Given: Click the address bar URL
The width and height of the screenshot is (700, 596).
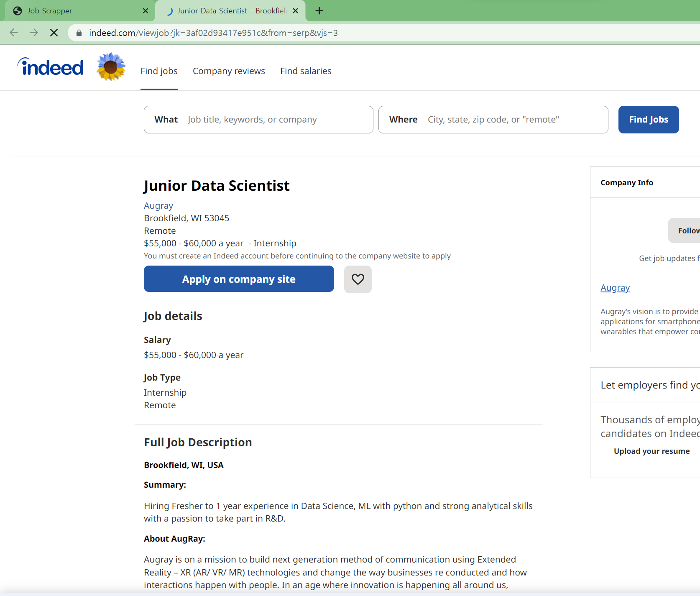Looking at the screenshot, I should click(213, 33).
